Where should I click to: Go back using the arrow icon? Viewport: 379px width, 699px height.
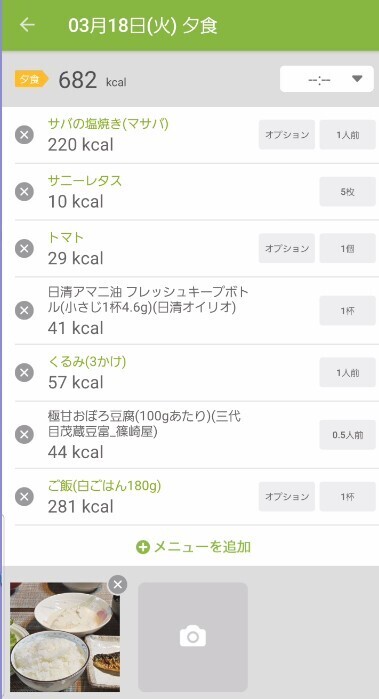27,25
